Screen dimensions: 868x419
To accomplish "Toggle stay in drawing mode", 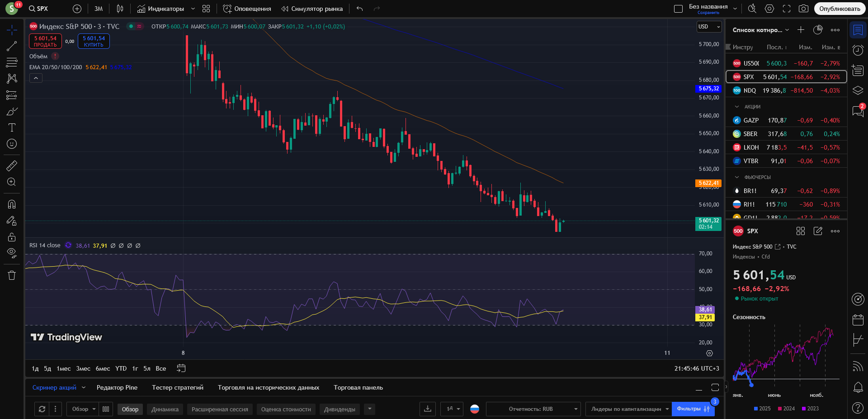I will 12,221.
